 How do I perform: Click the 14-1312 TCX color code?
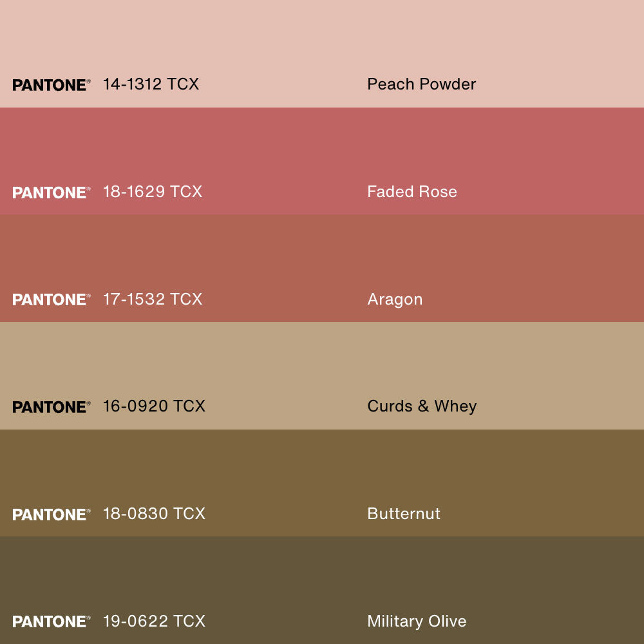pos(151,84)
